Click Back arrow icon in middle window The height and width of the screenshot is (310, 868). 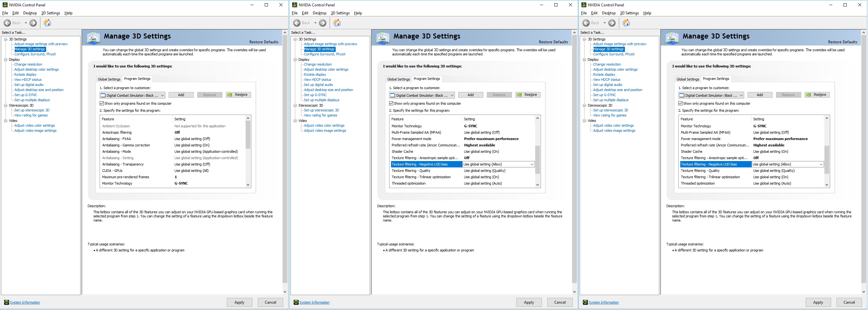(297, 23)
